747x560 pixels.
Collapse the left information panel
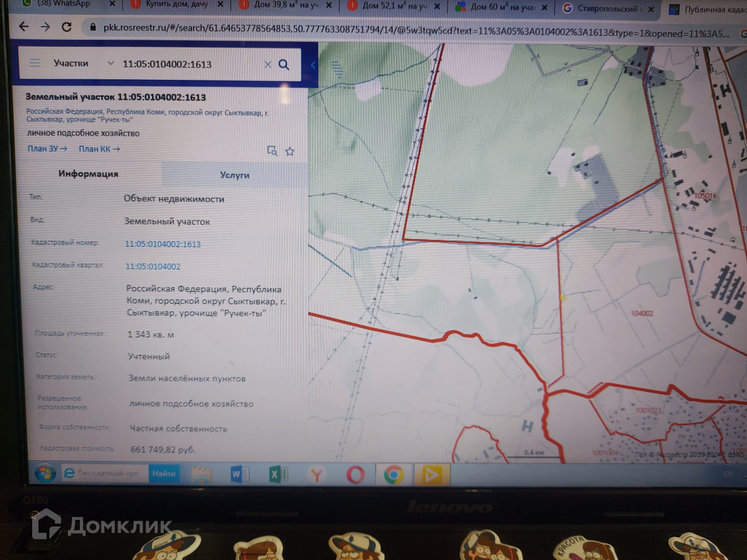pos(313,65)
